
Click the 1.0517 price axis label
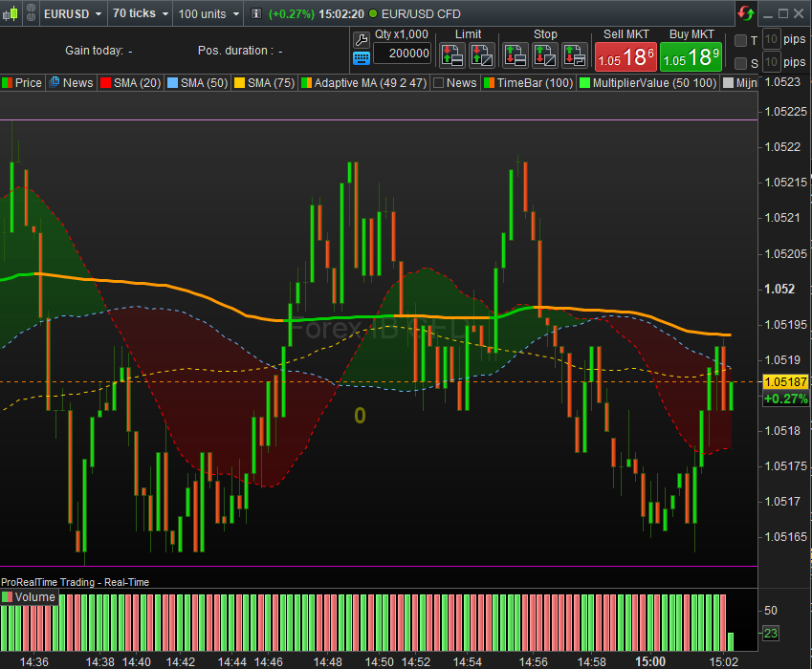click(x=782, y=502)
